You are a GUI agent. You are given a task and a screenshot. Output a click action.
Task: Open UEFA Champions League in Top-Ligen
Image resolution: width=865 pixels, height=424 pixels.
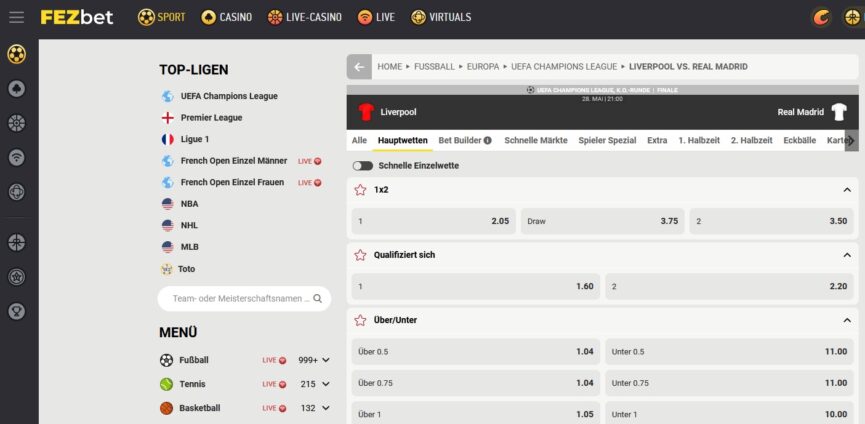(229, 96)
